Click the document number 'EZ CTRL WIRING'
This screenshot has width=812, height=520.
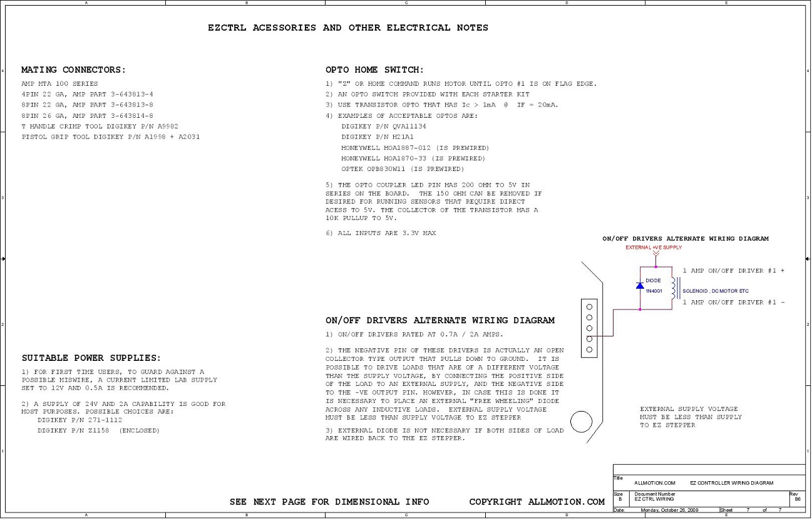pyautogui.click(x=654, y=499)
